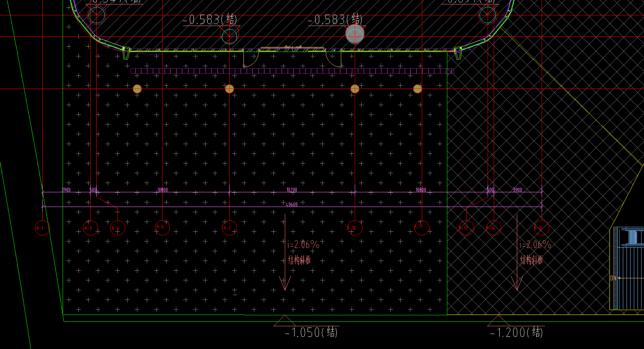Select the A-16 axis bubble
This screenshot has width=644, height=349.
coord(541,228)
